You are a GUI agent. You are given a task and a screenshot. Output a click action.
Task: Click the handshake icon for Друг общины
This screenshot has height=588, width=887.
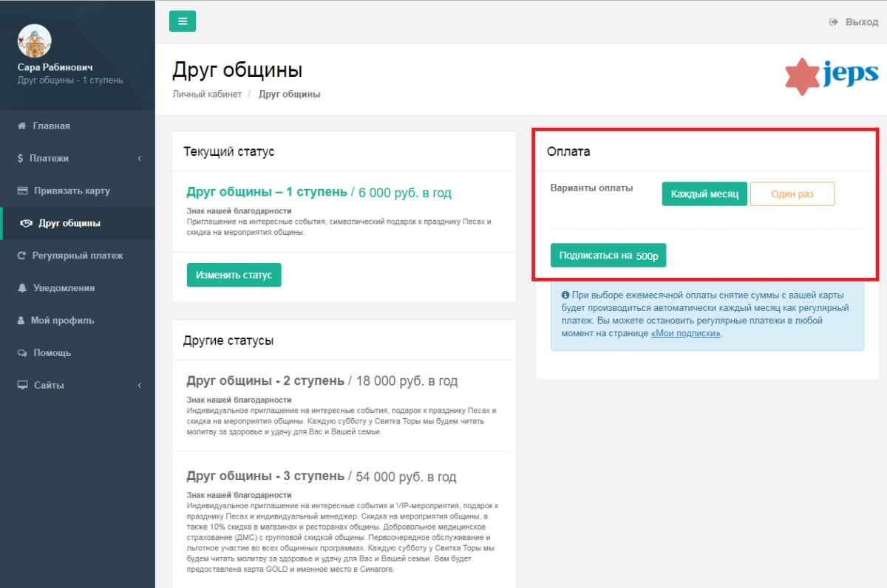pos(27,223)
